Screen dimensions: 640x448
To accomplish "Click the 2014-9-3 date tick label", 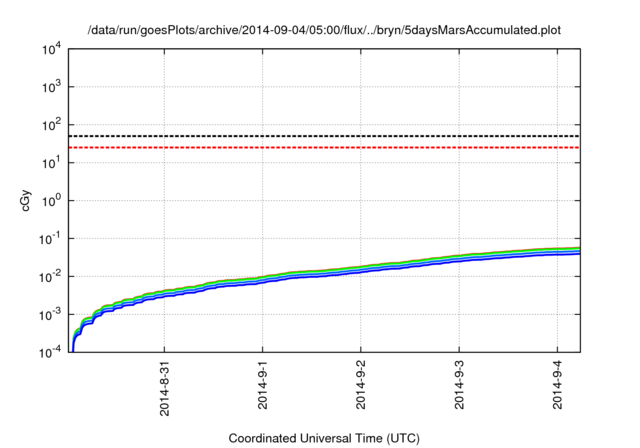I will coord(459,384).
